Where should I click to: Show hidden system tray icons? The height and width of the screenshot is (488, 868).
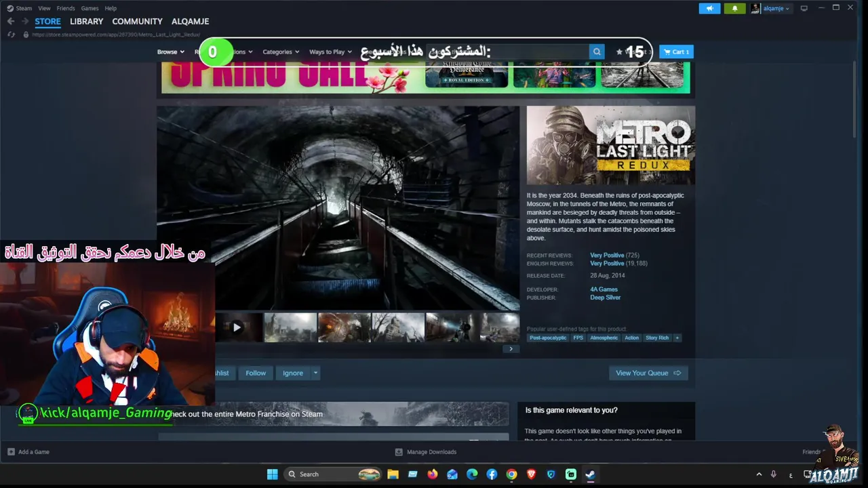pos(759,474)
